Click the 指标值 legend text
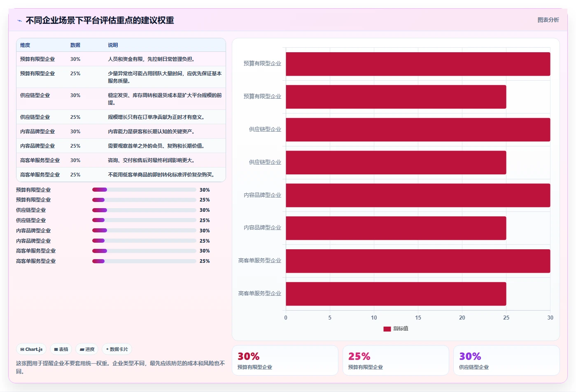Image resolution: width=576 pixels, height=392 pixels. [401, 329]
